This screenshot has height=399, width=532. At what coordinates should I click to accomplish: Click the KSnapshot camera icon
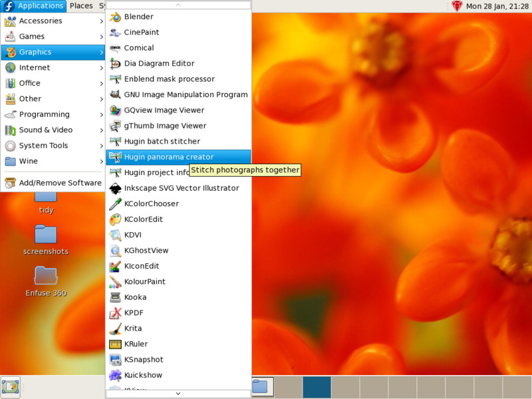[x=115, y=360]
